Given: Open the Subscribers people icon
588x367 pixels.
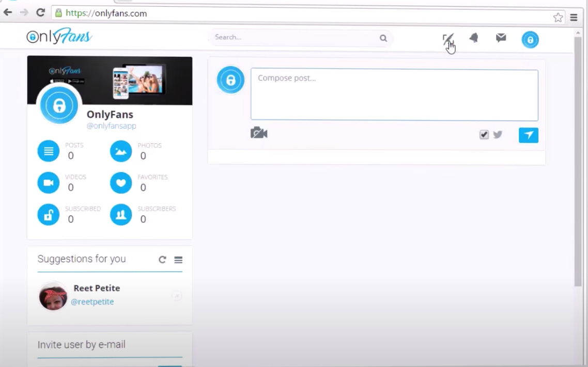Looking at the screenshot, I should click(x=121, y=215).
